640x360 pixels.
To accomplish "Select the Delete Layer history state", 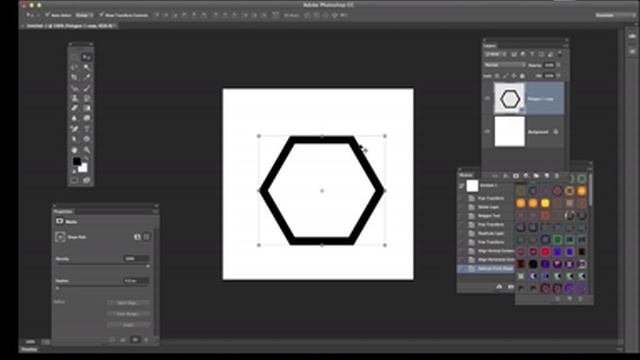I will coord(486,207).
